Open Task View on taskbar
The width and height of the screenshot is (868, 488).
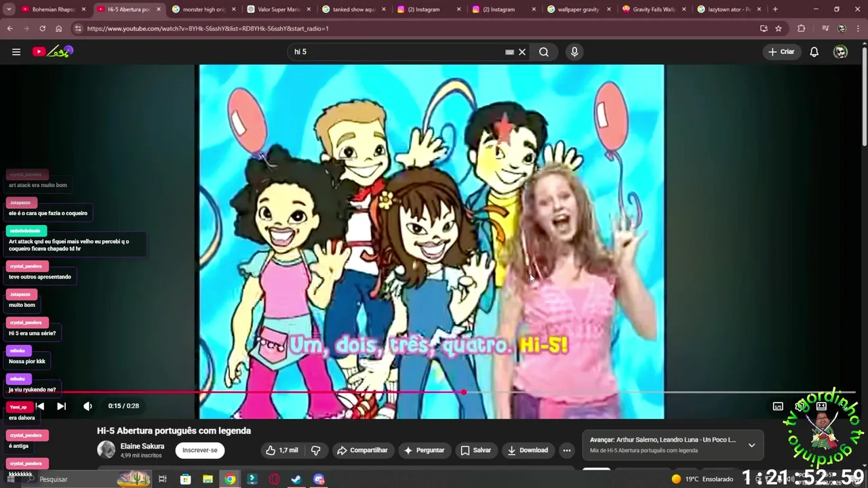coord(163,479)
